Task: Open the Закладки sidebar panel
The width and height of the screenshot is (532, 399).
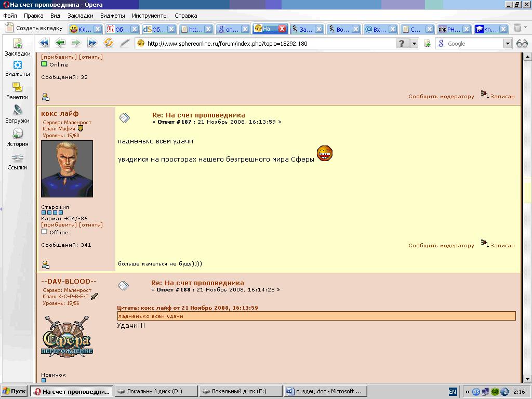Action: (17, 47)
